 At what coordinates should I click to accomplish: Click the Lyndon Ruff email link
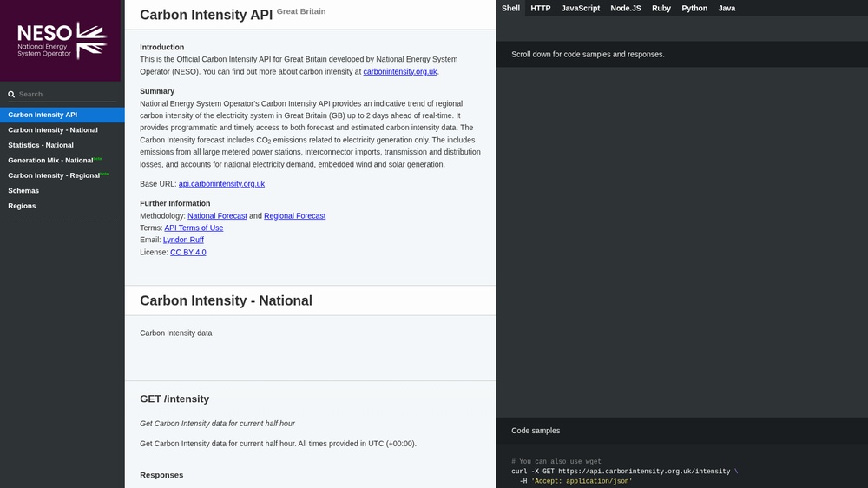(183, 240)
